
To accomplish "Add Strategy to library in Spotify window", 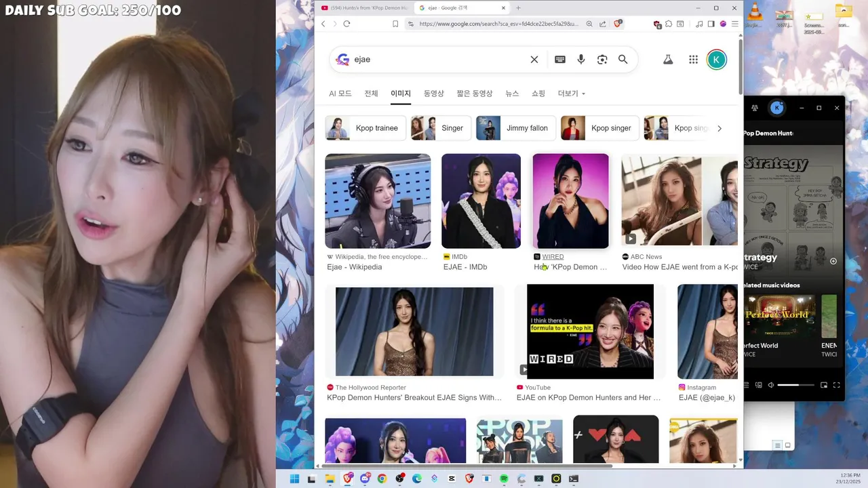I will (833, 261).
